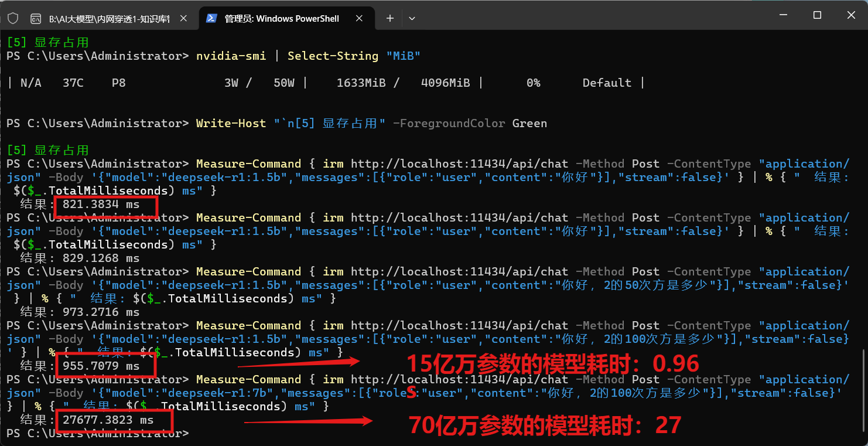Click the PowerShell icon on the admin tab
Image resolution: width=868 pixels, height=446 pixels.
[212, 18]
